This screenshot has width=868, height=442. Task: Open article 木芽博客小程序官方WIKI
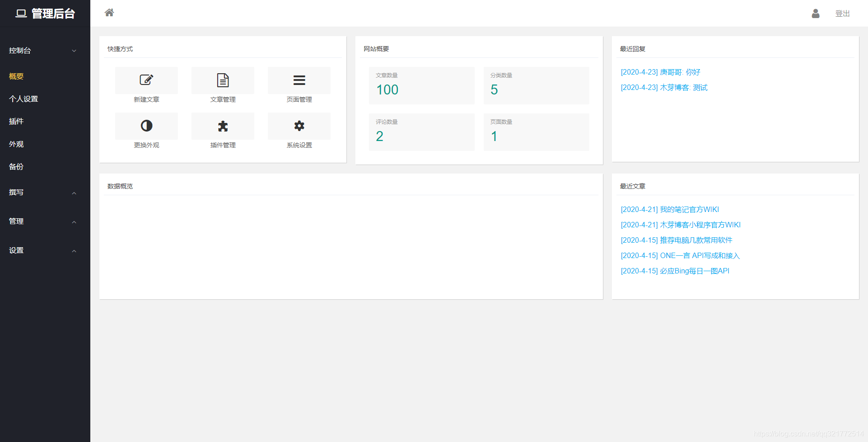(x=681, y=225)
